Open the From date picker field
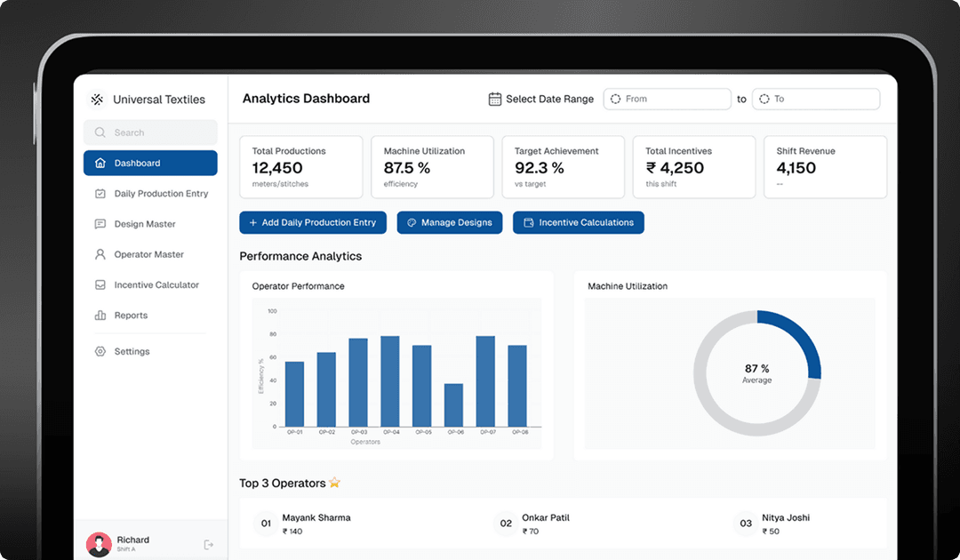This screenshot has height=560, width=960. (x=667, y=99)
